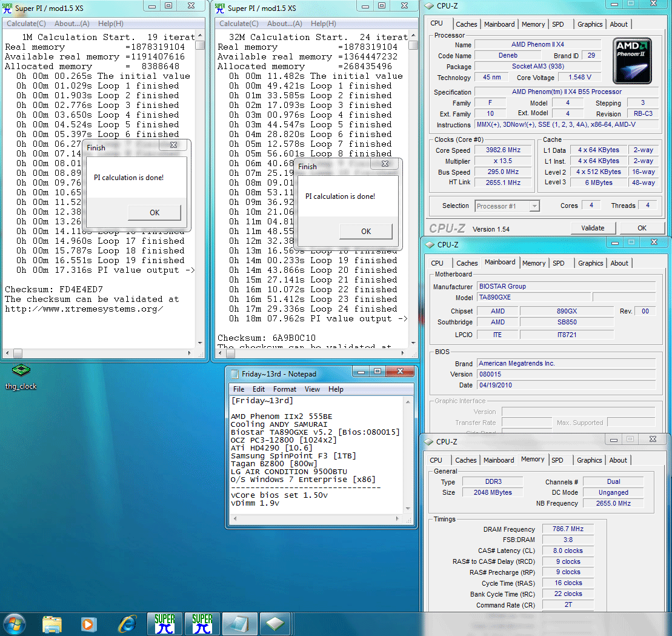Open the Format menu in Notepad
Viewport: 672px width, 636px height.
click(x=284, y=389)
